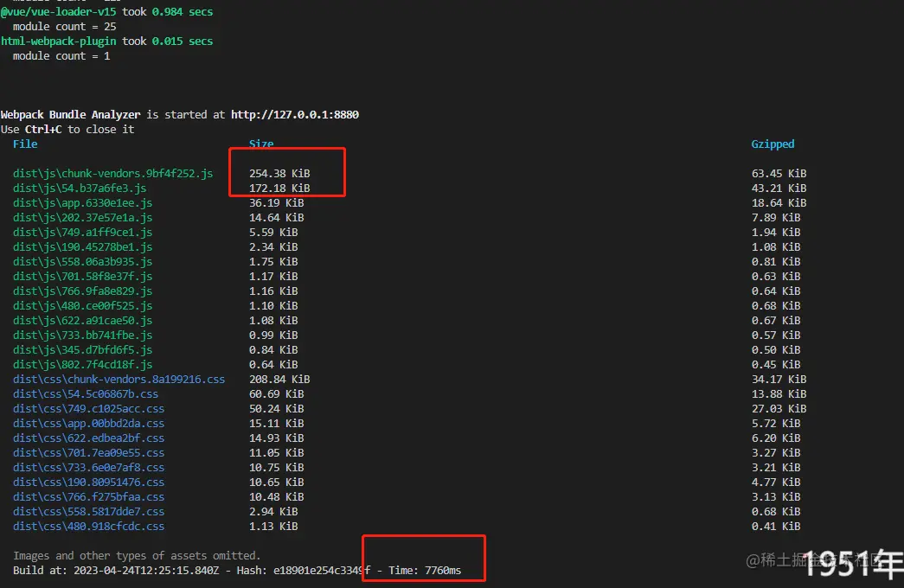Click the 5.59 KiB size value

[x=273, y=233]
